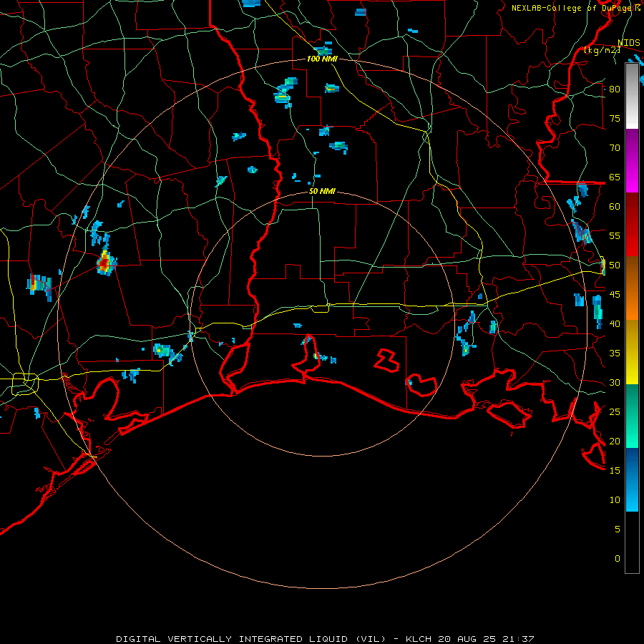Click the scale value 20
The image size is (644, 644).
tap(615, 441)
